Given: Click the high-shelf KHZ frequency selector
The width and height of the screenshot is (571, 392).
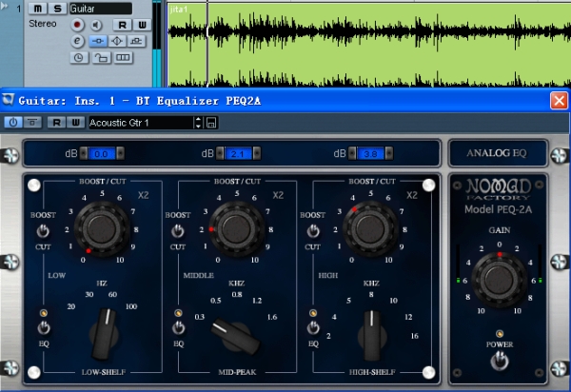Looking at the screenshot, I should pyautogui.click(x=372, y=335).
